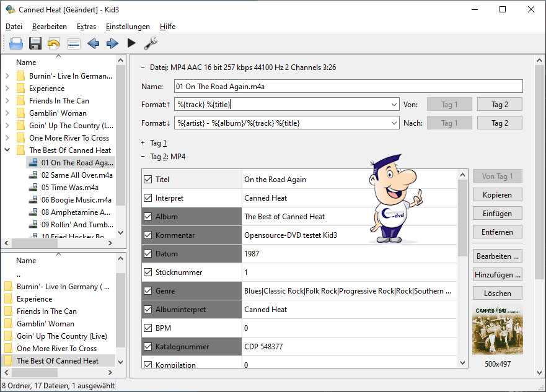546x392 pixels.
Task: Click the save floppy disk icon
Action: (35, 43)
